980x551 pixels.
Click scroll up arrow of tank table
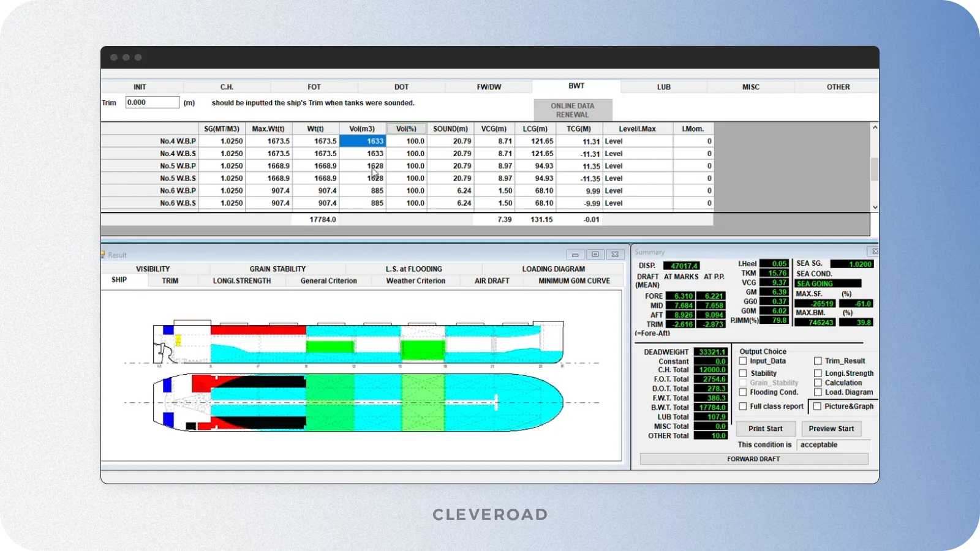pos(875,128)
